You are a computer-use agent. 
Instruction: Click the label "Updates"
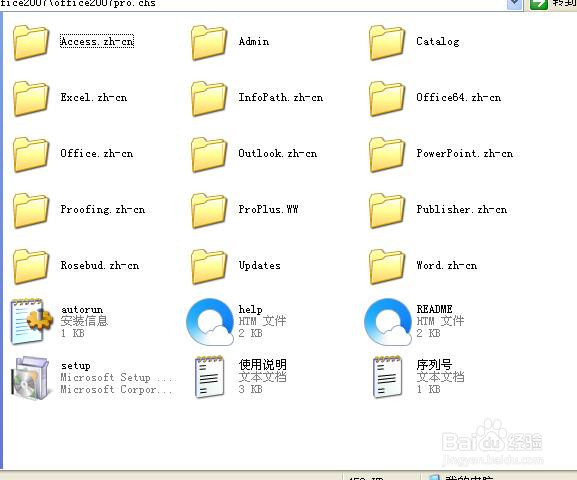[x=260, y=266]
